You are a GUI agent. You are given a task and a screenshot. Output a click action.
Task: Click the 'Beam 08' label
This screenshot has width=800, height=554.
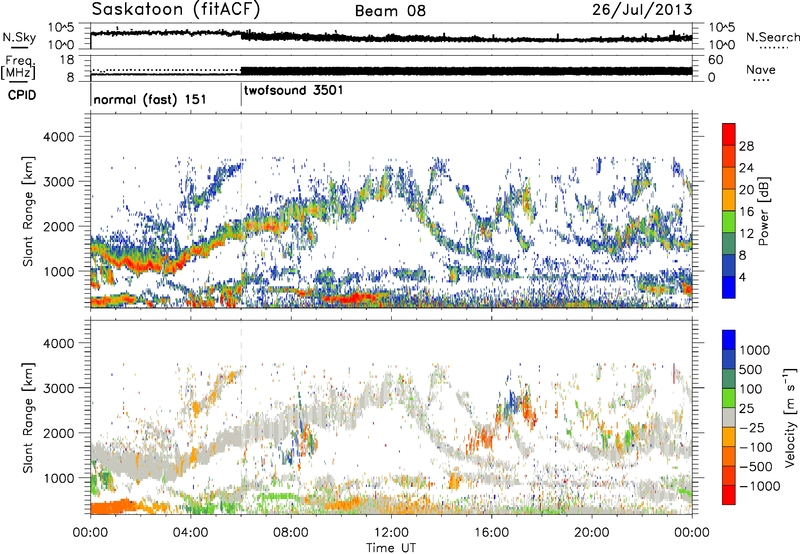(390, 11)
